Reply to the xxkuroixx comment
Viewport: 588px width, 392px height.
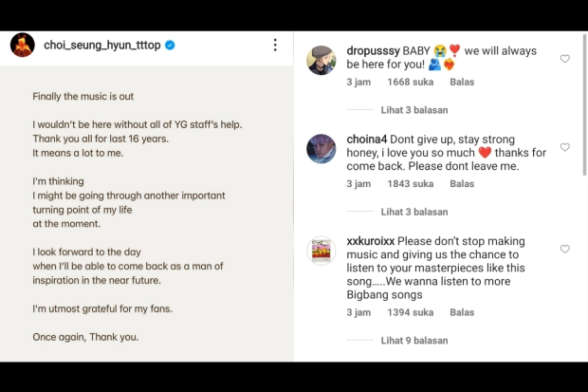coord(462,312)
